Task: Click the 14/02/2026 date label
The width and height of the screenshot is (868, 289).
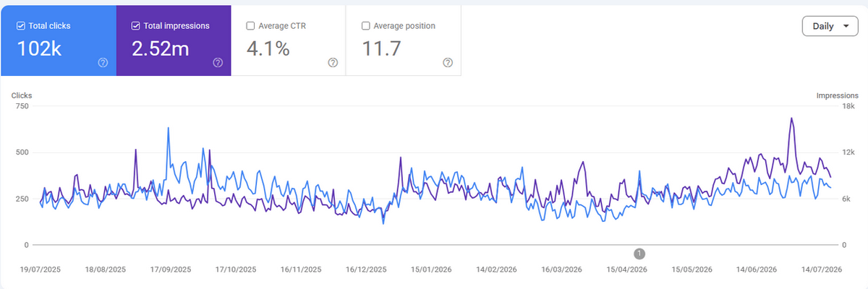Action: (497, 269)
